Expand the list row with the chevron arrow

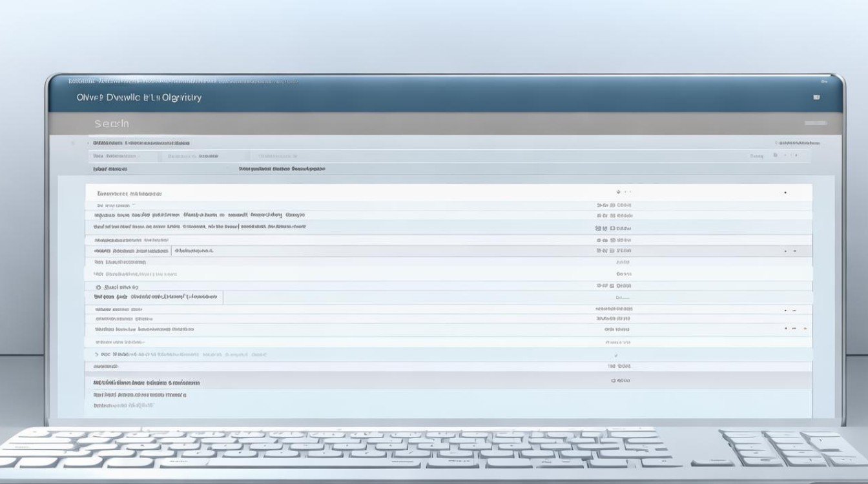click(97, 355)
